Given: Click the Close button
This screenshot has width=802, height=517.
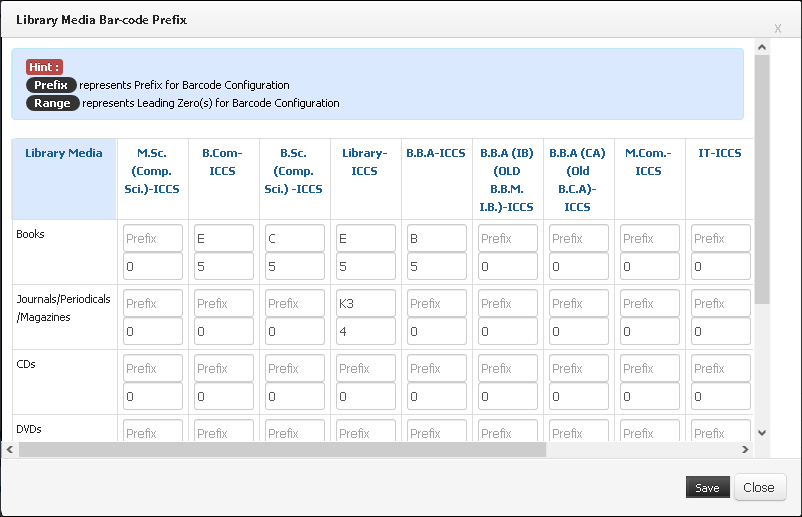Looking at the screenshot, I should click(x=759, y=487).
